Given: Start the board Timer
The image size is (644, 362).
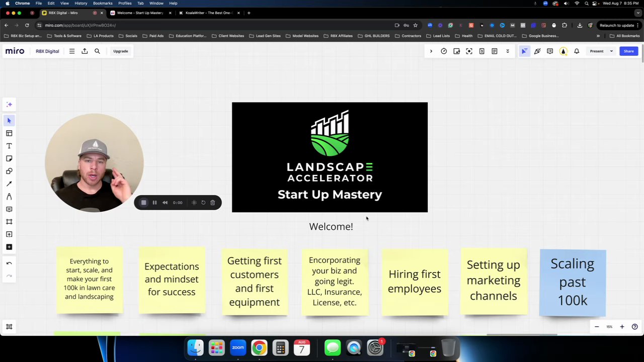Looking at the screenshot, I should click(x=443, y=51).
